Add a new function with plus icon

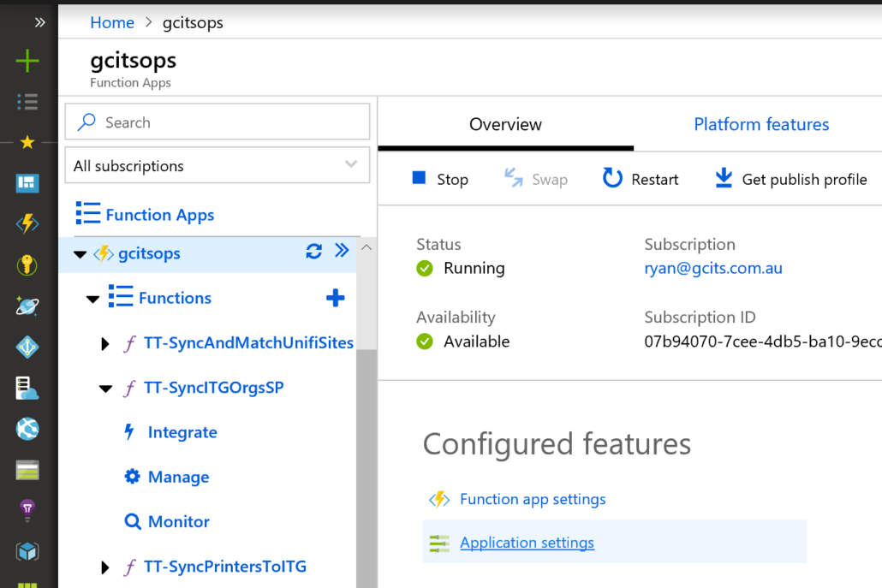(336, 298)
